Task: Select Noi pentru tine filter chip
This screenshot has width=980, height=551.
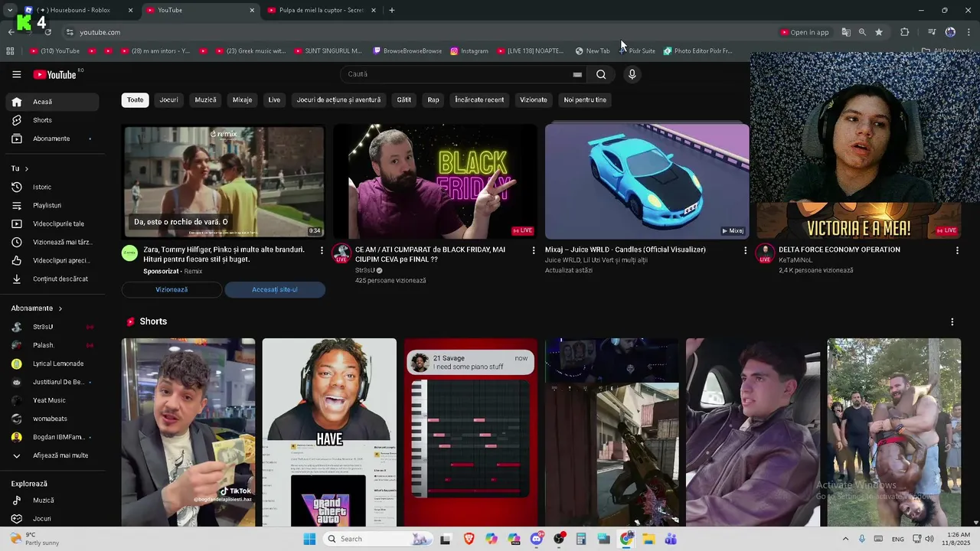Action: (585, 99)
